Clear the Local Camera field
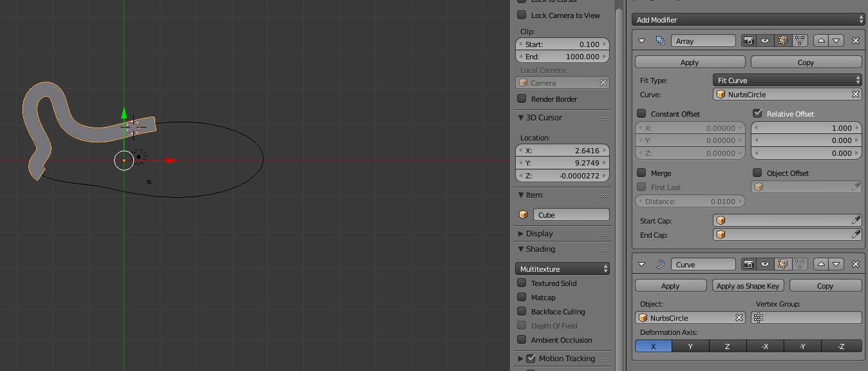 pyautogui.click(x=603, y=82)
